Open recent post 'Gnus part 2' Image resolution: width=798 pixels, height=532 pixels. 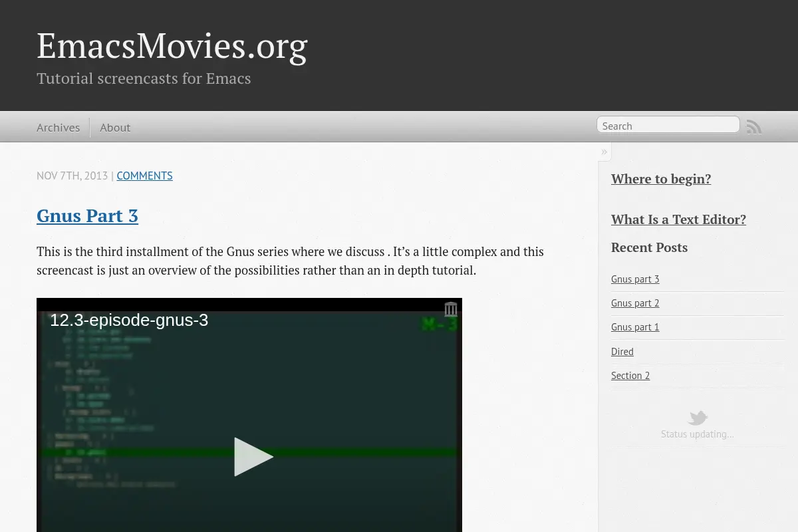[635, 303]
